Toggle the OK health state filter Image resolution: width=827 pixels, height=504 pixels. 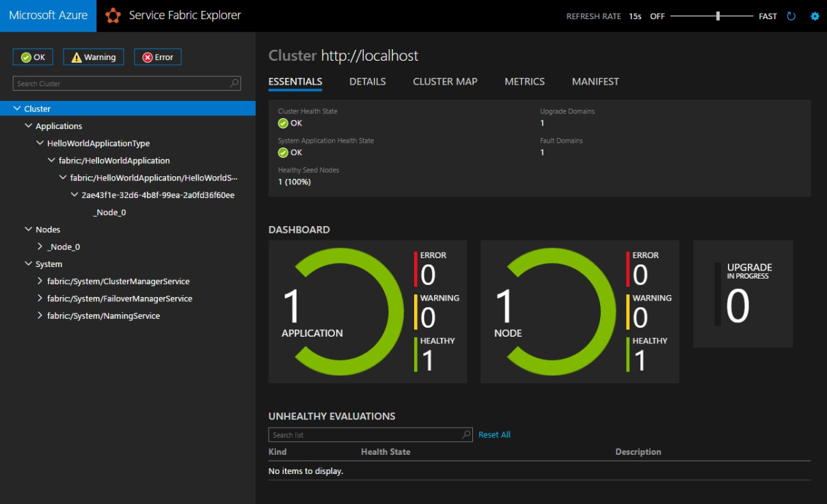pos(32,57)
